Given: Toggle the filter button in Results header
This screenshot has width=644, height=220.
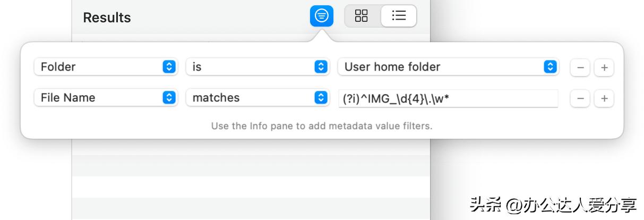Looking at the screenshot, I should tap(321, 16).
